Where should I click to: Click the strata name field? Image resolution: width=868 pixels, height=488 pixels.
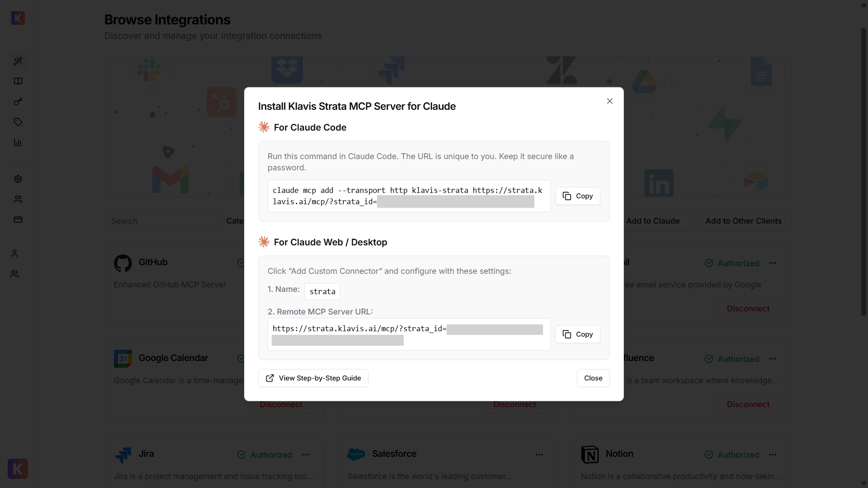(x=322, y=291)
